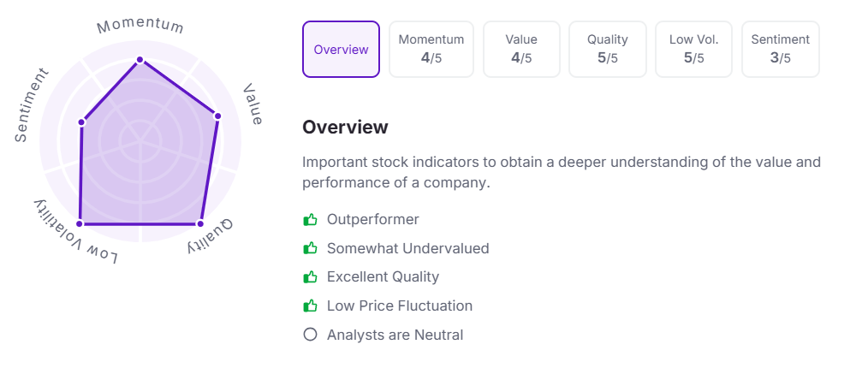Image resolution: width=868 pixels, height=380 pixels.
Task: Open the Momentum 4/5 tab
Action: (431, 50)
